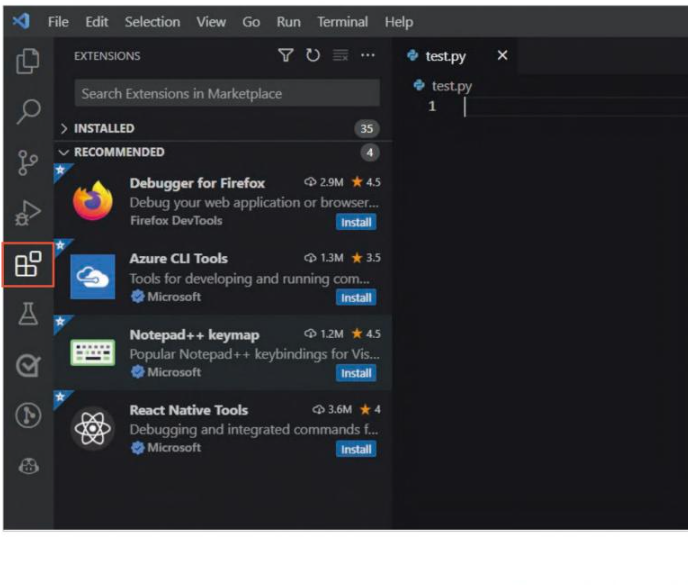Viewport: 688px width, 585px height.
Task: Install Debugger for Firefox extension
Action: tap(356, 222)
